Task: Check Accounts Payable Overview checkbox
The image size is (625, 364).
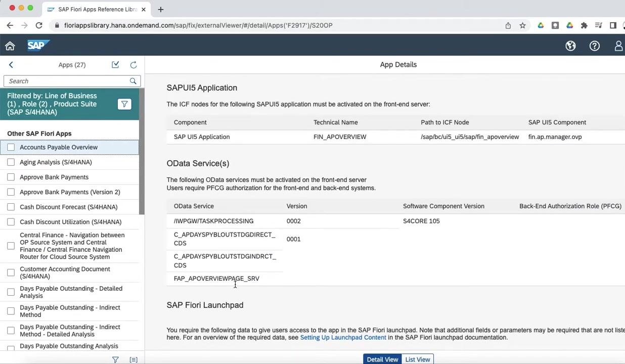Action: [x=11, y=147]
